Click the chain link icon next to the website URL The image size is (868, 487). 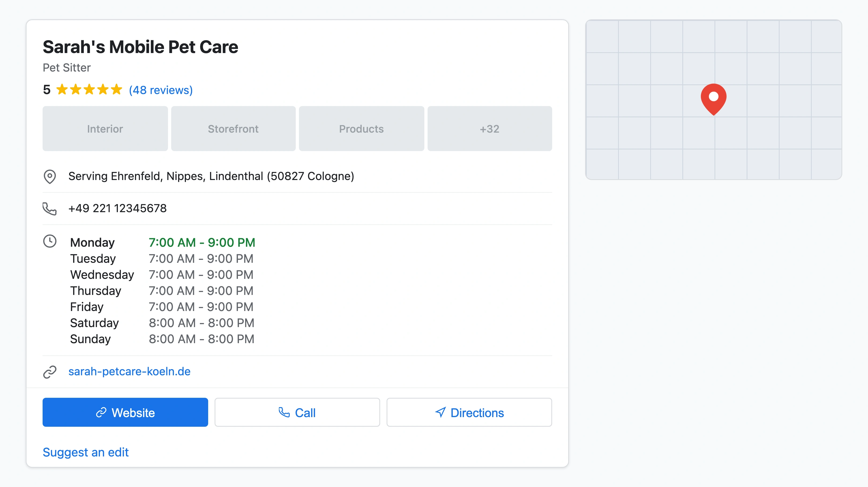click(50, 372)
